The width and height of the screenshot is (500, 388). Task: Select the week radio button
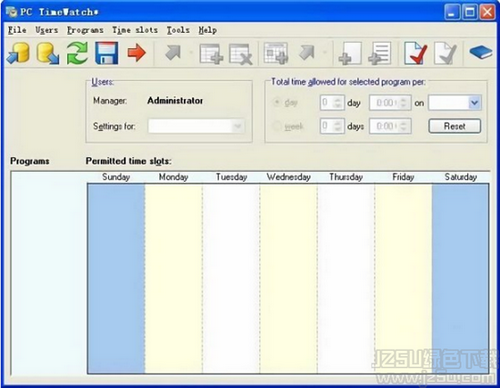pos(277,126)
